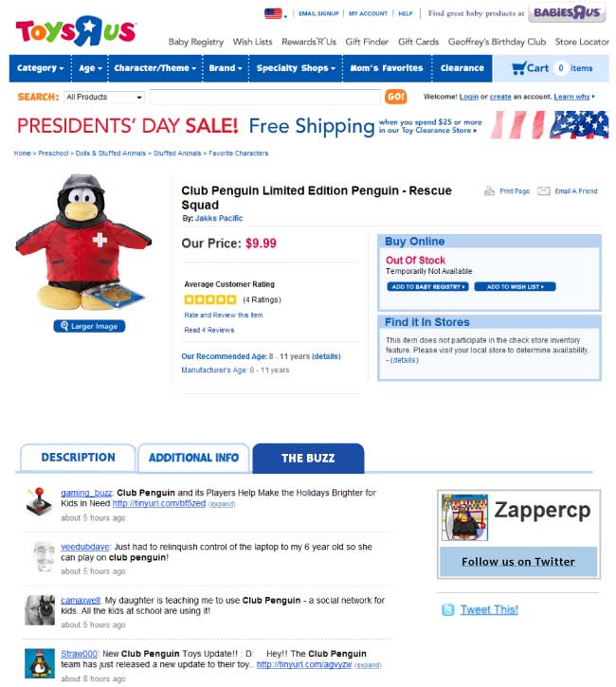This screenshot has width=616, height=687.
Task: Click the Add to Wish List button
Action: [515, 286]
